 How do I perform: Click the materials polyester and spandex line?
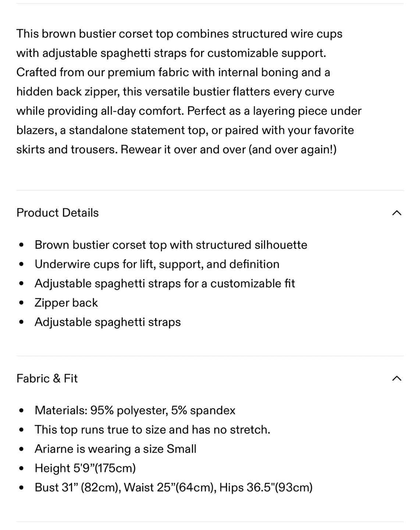(135, 410)
